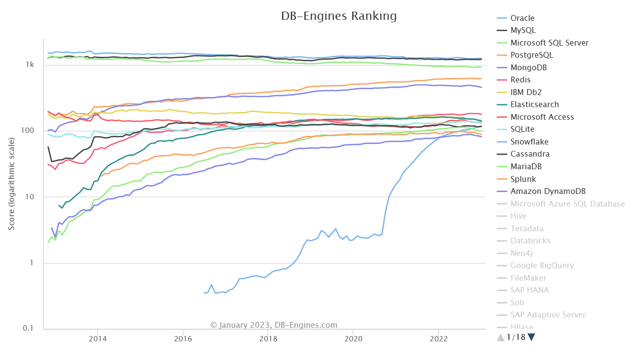Click the 2020 x-axis label
The width and height of the screenshot is (644, 352).
click(353, 339)
